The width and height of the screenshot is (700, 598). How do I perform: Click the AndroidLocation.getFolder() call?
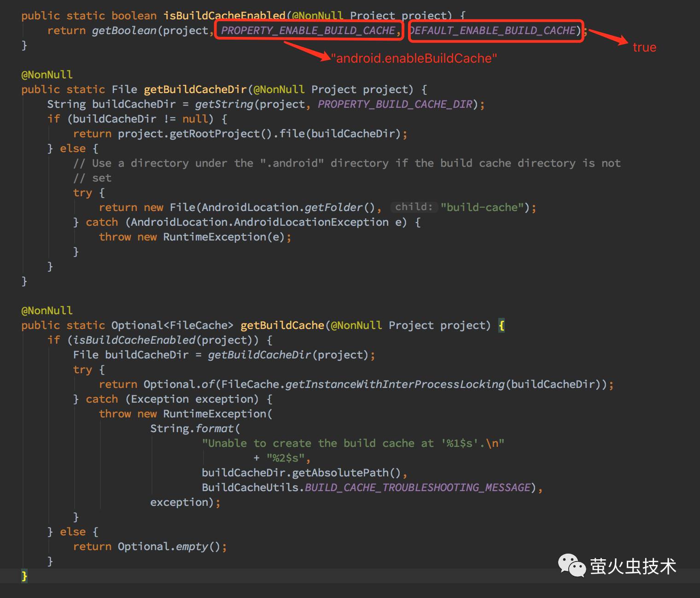point(289,207)
